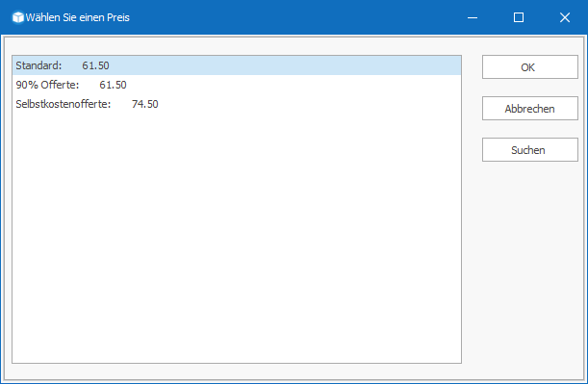Open search with the Suchen button
Screen dimensions: 588x384
point(530,149)
